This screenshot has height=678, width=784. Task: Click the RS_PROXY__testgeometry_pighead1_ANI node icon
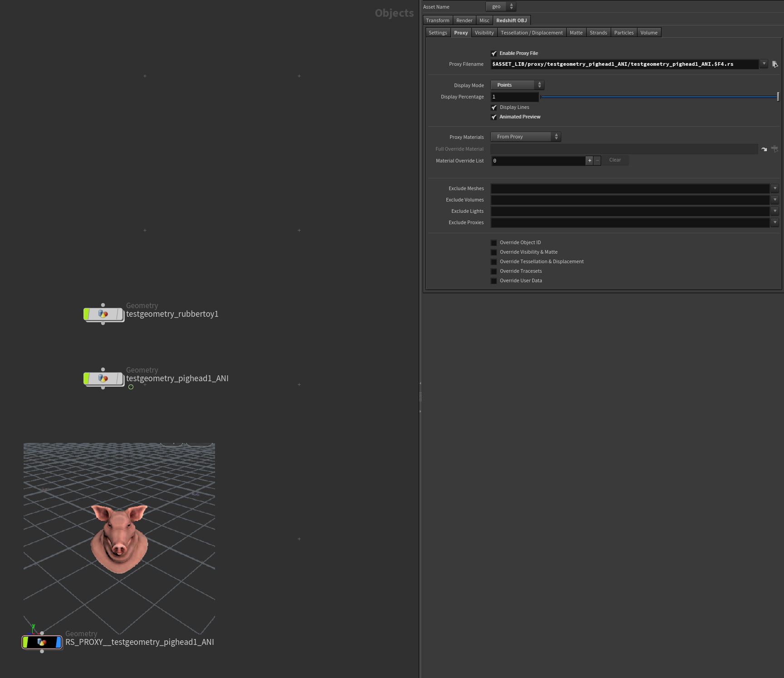click(x=42, y=642)
